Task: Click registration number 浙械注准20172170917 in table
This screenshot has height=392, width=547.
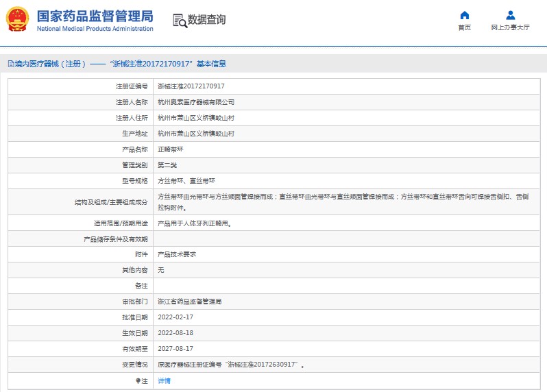Action: tap(191, 86)
